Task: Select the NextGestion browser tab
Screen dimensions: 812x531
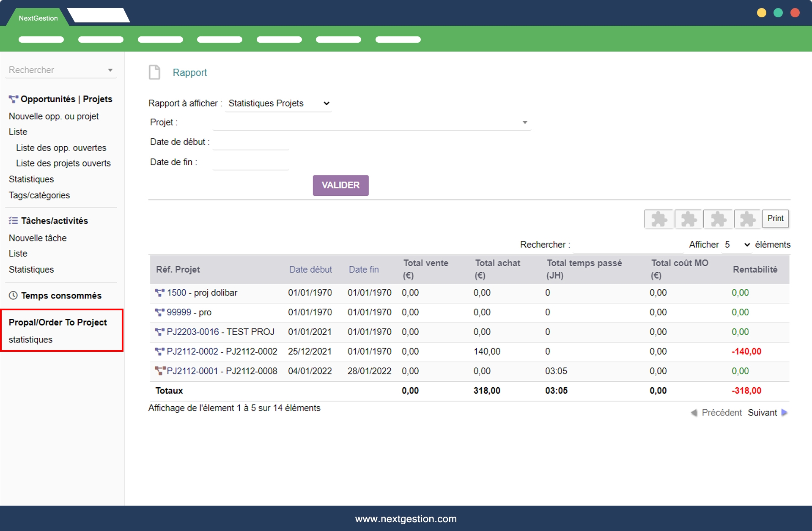Action: [x=38, y=18]
